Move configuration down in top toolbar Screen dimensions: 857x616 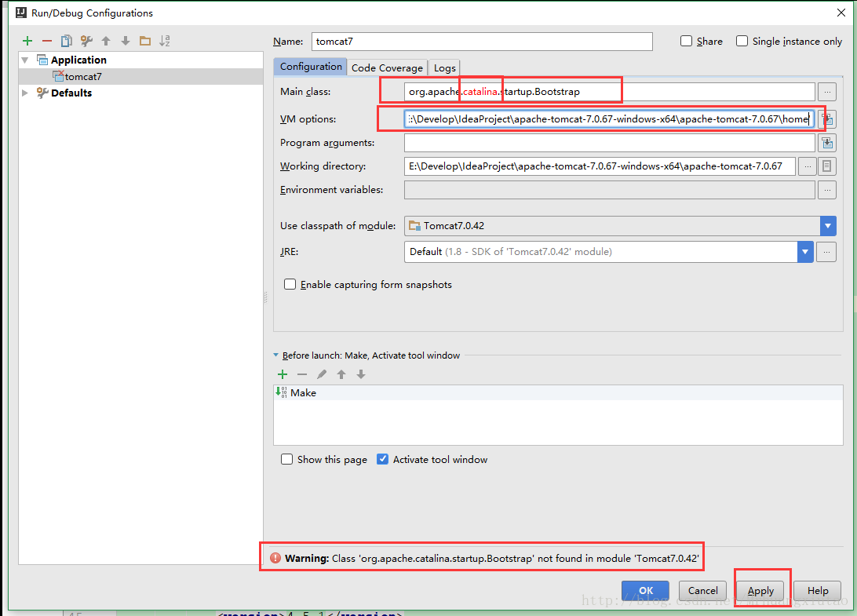tap(126, 41)
